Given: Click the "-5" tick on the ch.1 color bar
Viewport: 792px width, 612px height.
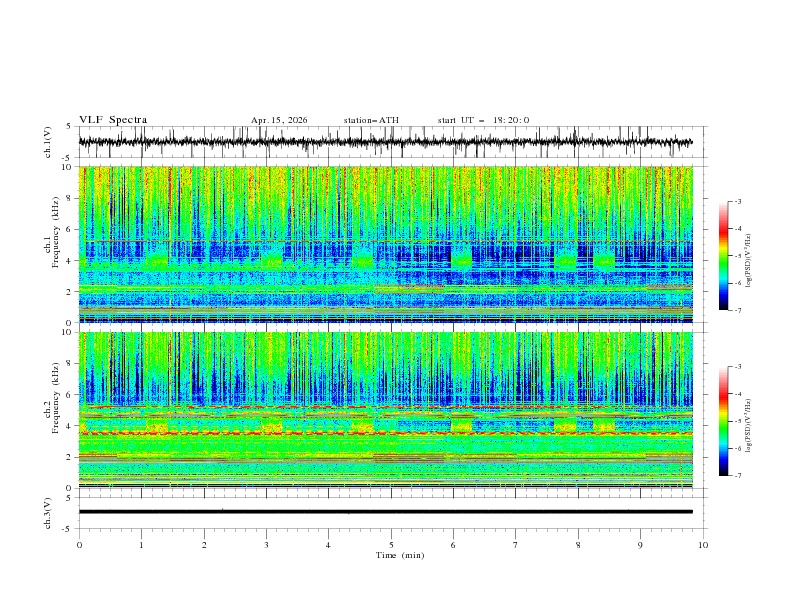Looking at the screenshot, I should click(737, 256).
